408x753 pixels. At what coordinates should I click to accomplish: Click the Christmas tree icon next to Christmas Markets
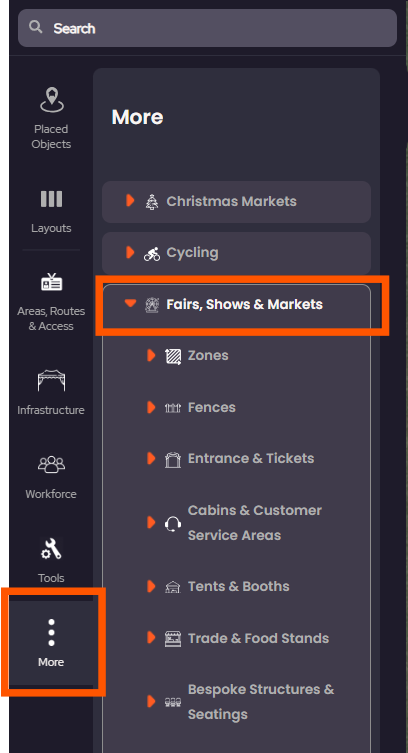point(152,202)
